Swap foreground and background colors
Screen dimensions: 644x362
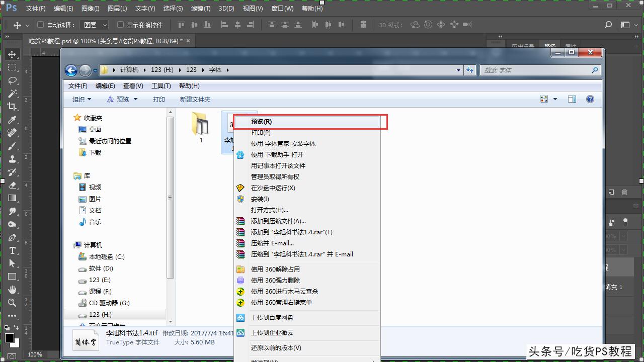(17, 328)
